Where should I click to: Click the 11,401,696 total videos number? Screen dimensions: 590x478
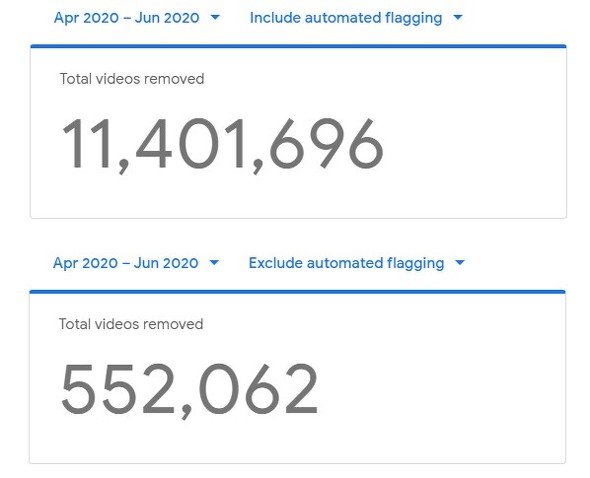(x=222, y=145)
